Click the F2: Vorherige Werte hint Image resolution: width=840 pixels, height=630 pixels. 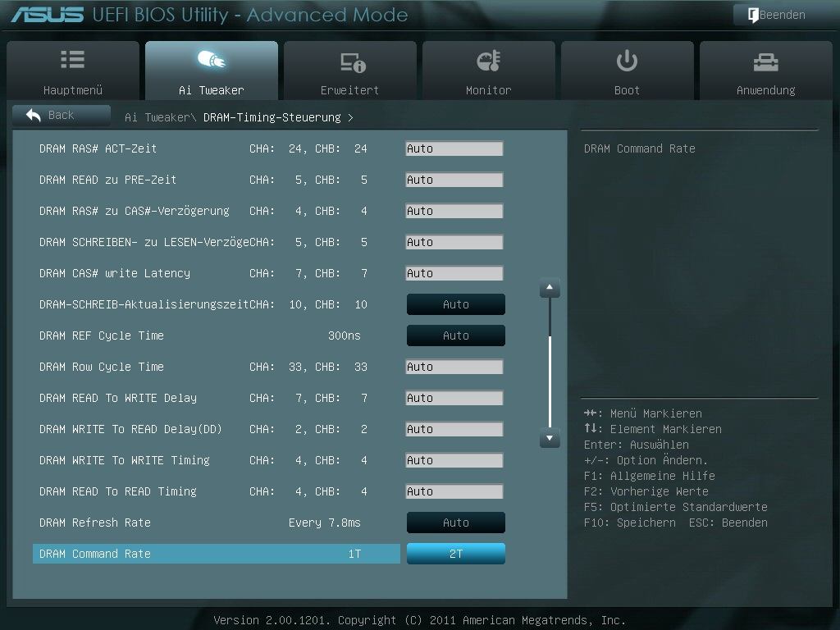(646, 491)
